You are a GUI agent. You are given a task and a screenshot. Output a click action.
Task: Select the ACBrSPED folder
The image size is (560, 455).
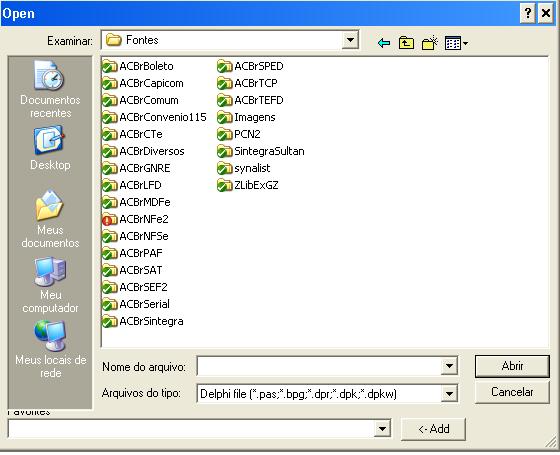click(x=250, y=66)
